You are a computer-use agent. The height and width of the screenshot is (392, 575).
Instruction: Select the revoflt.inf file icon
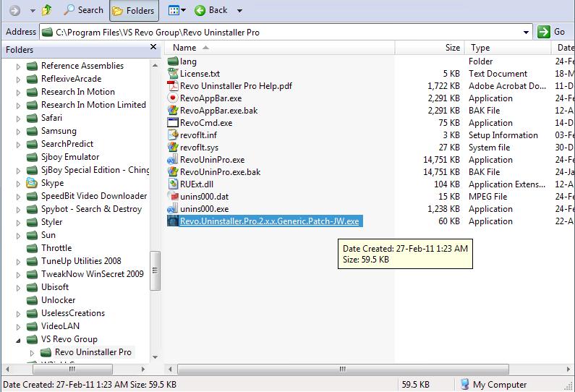pos(173,135)
